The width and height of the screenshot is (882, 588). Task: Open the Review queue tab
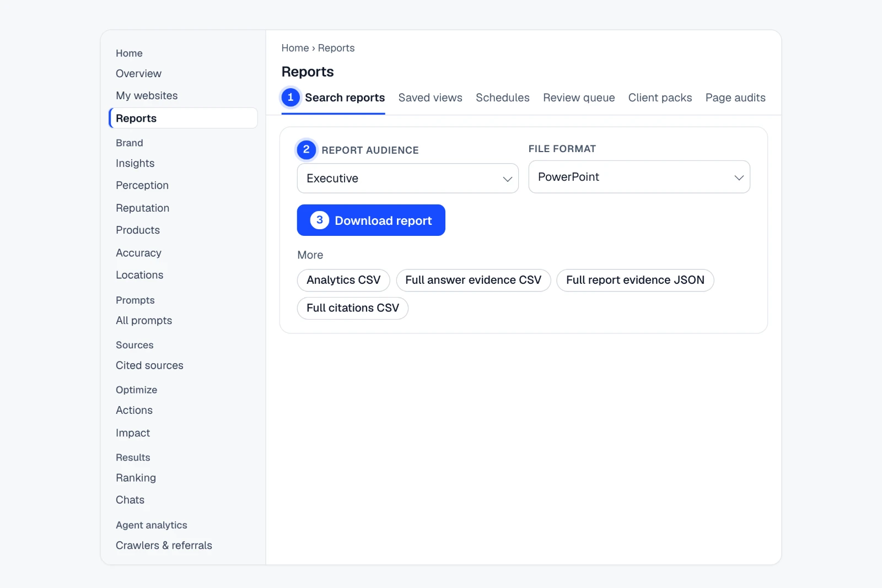[579, 98]
